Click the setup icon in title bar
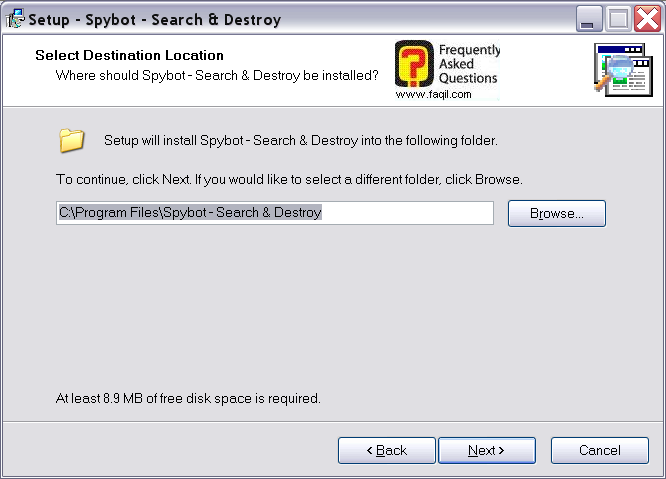Image resolution: width=666 pixels, height=479 pixels. [x=15, y=19]
